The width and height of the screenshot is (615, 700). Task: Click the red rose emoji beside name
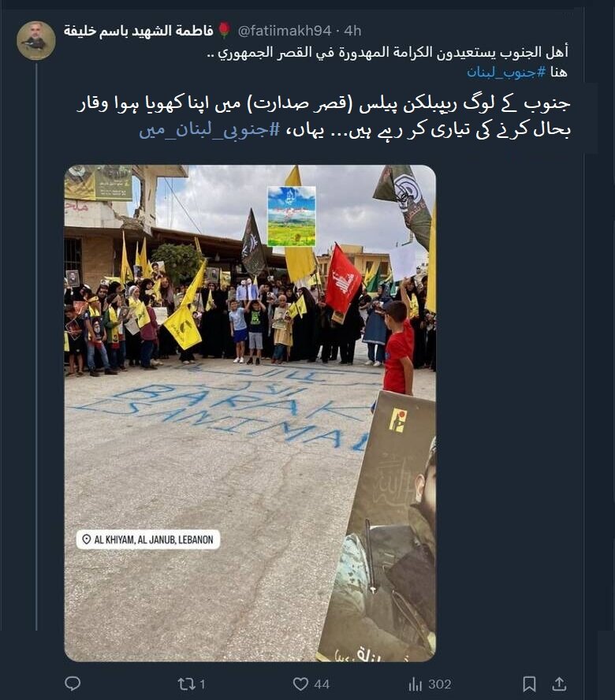pyautogui.click(x=225, y=31)
